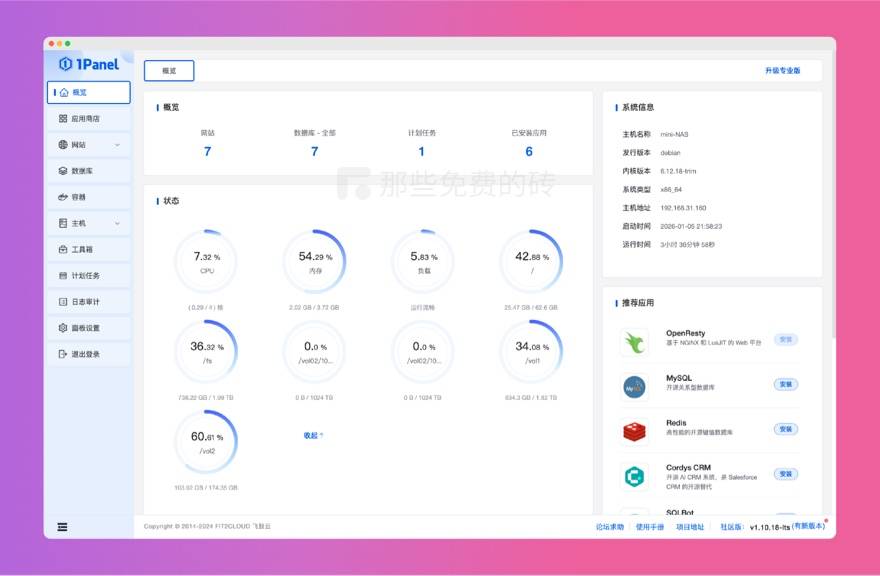Click the MySQL app logo

pyautogui.click(x=634, y=386)
